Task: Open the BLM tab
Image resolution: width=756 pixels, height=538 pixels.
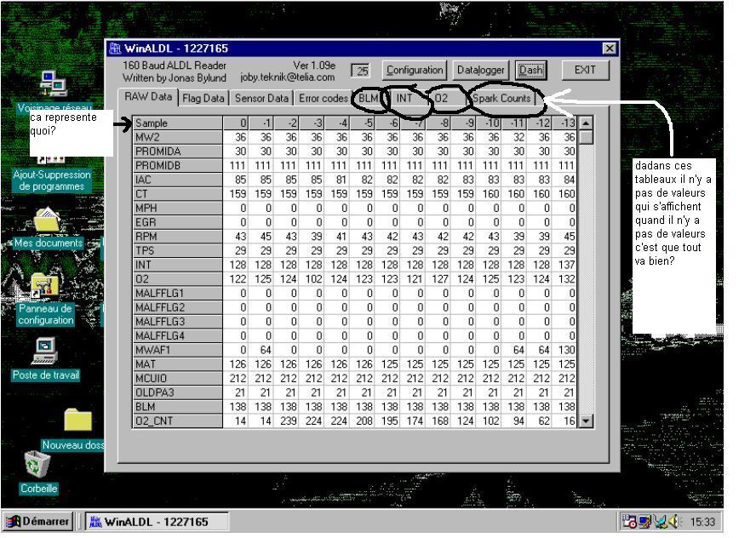Action: coord(369,99)
